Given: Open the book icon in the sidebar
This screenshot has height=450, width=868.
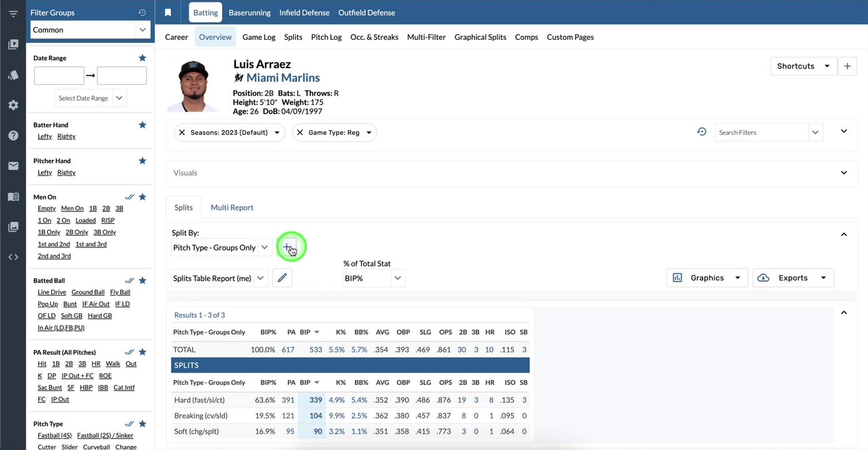Looking at the screenshot, I should click(13, 197).
